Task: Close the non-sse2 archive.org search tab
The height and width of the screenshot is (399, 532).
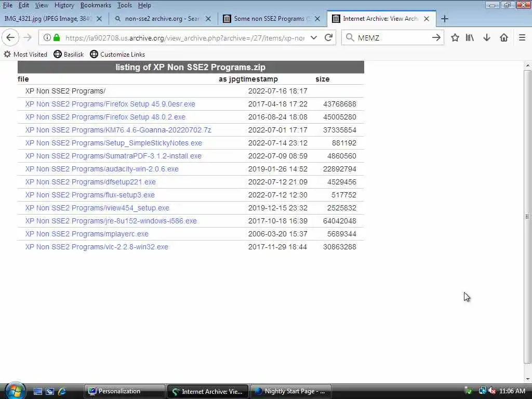Action: pos(208,19)
